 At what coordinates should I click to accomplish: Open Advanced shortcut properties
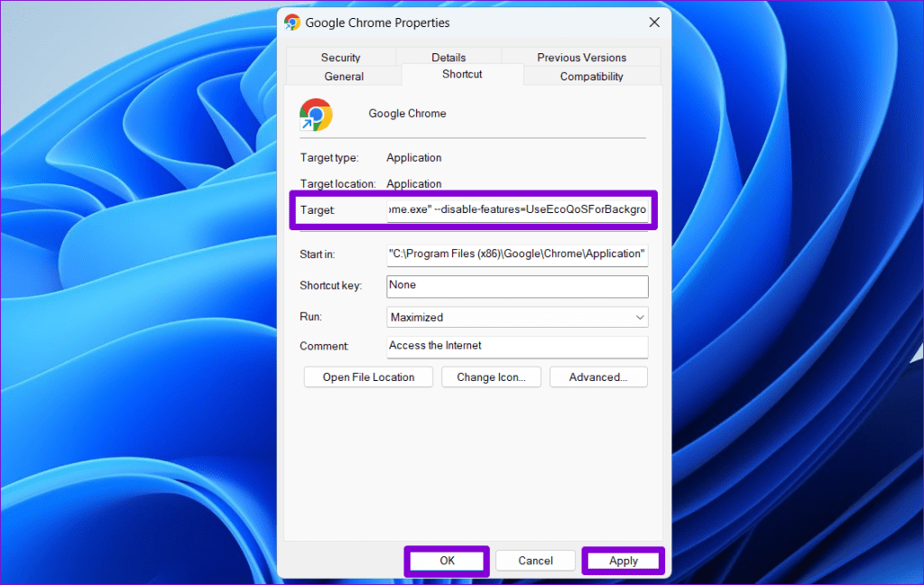598,376
